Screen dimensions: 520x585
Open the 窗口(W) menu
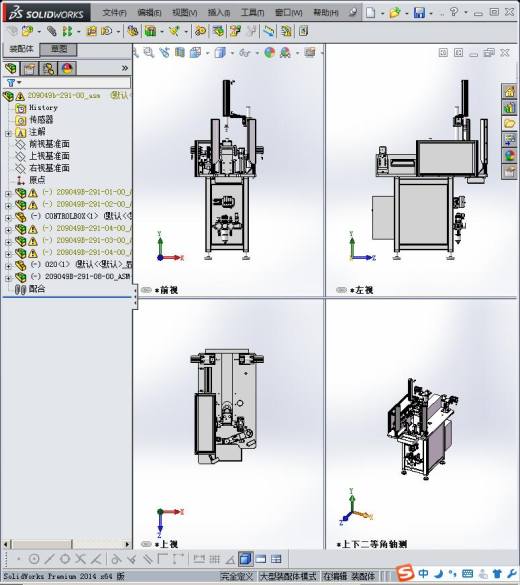[288, 13]
